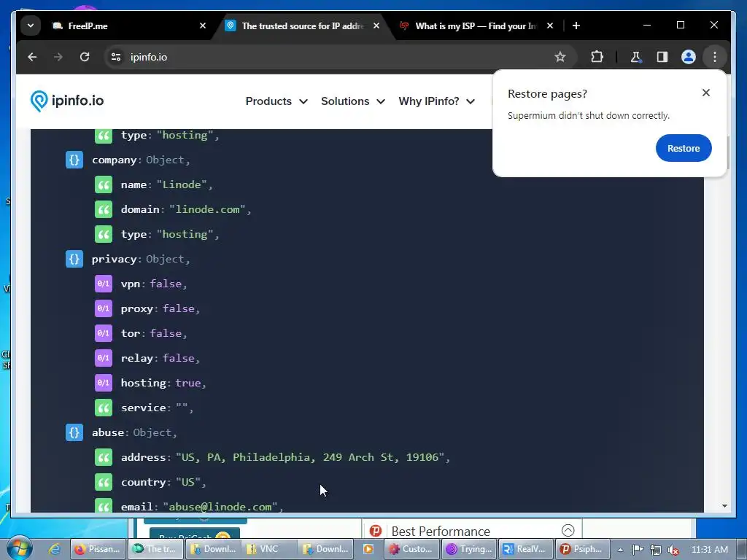Open the browser three-dot menu
Image resolution: width=747 pixels, height=560 pixels.
tap(714, 57)
